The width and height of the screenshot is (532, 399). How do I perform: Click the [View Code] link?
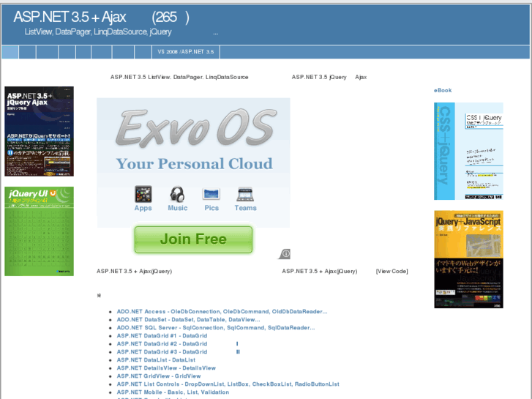tap(392, 271)
